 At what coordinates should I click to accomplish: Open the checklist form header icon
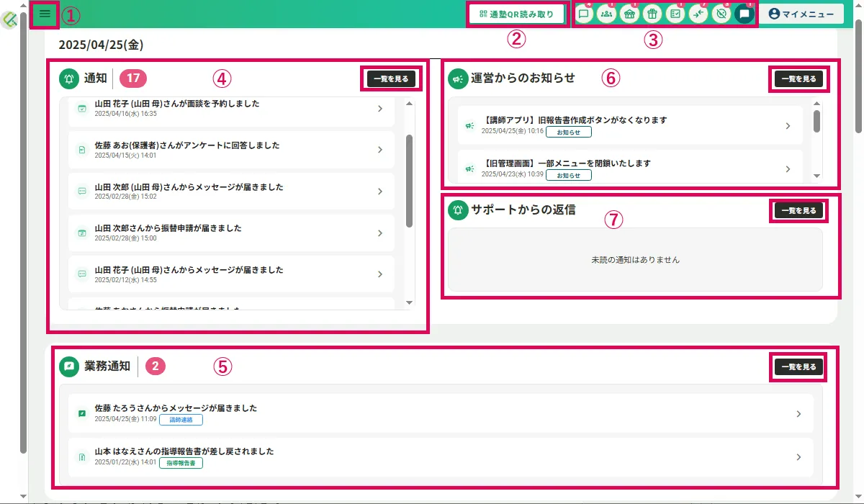675,14
